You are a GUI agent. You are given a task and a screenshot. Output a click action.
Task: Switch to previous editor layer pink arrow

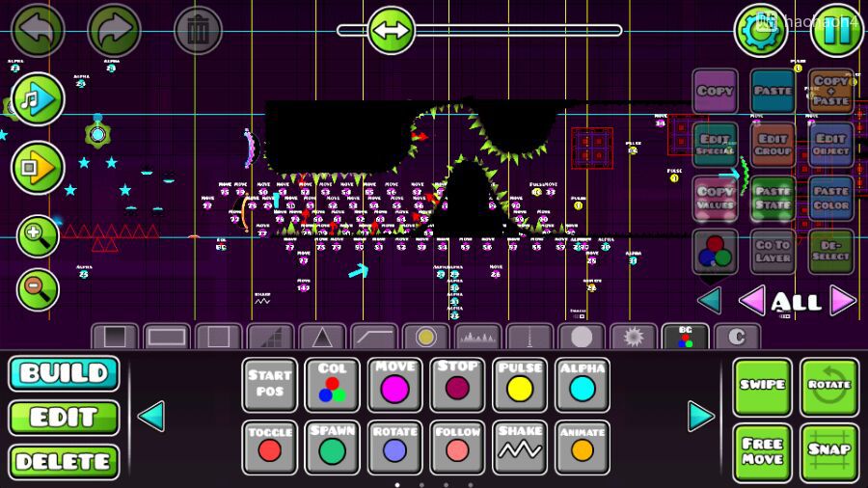pos(752,302)
